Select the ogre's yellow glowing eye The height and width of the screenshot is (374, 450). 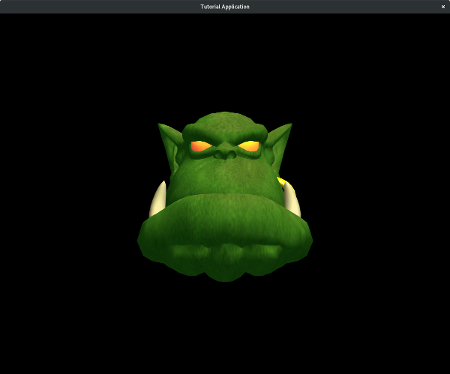[249, 146]
